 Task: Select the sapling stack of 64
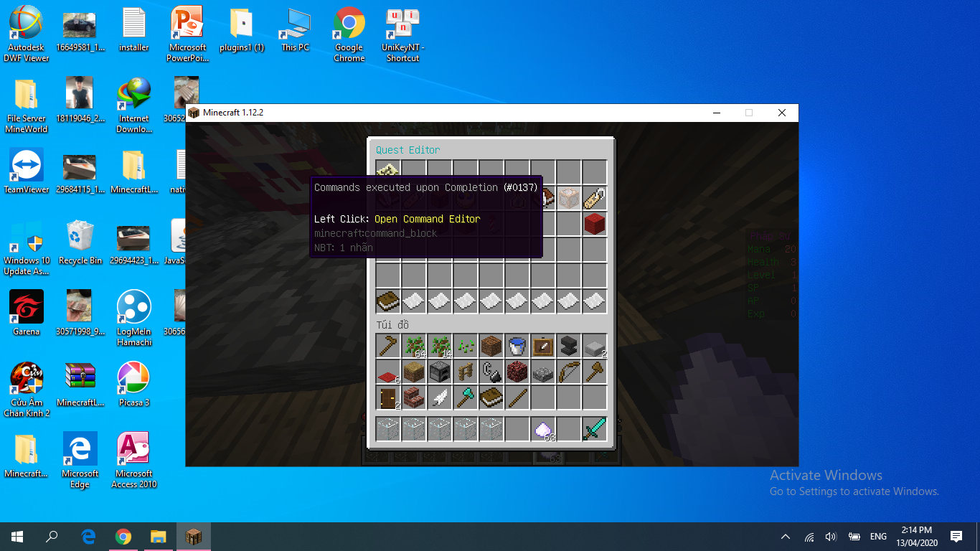(x=414, y=346)
